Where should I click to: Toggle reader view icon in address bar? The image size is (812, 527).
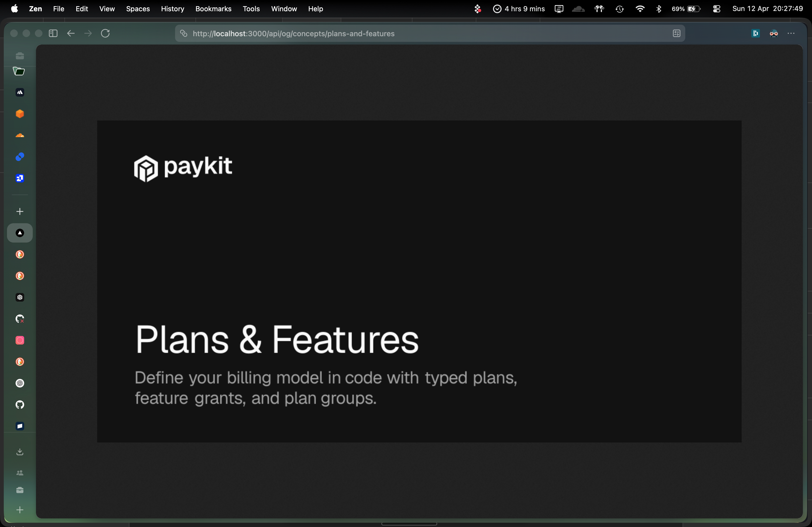tap(676, 33)
